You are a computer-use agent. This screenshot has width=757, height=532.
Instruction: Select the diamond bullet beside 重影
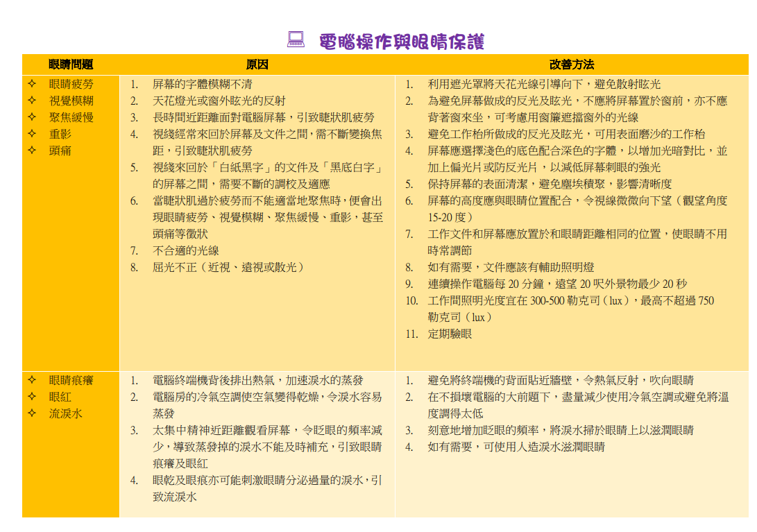tap(32, 133)
